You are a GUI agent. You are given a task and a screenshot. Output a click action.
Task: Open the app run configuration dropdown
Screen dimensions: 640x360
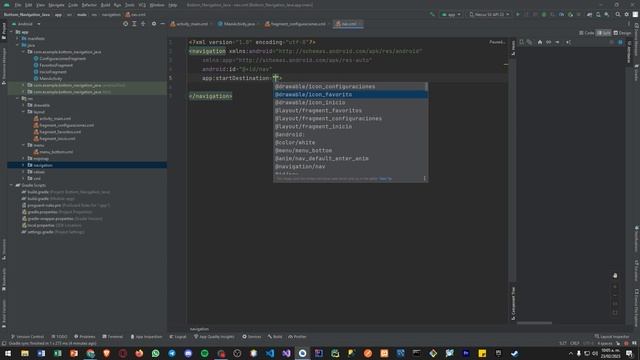pyautogui.click(x=451, y=14)
